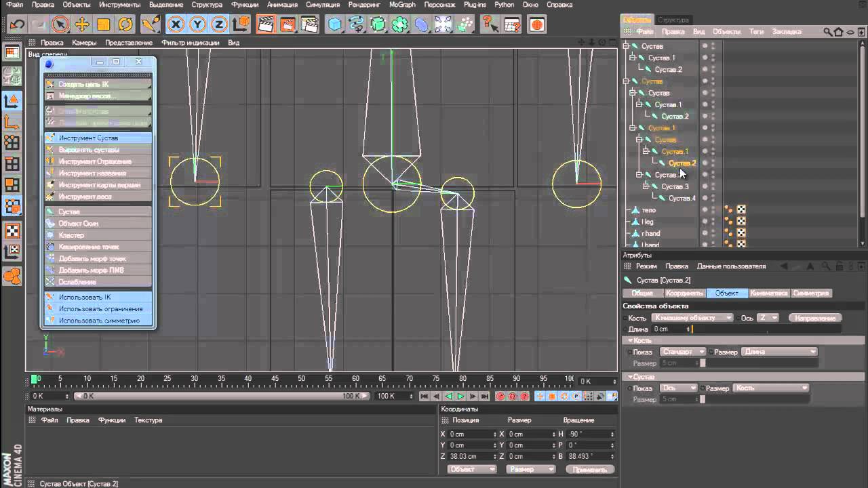868x488 pixels.
Task: Click the joint Размер size slider
Action: click(703, 399)
